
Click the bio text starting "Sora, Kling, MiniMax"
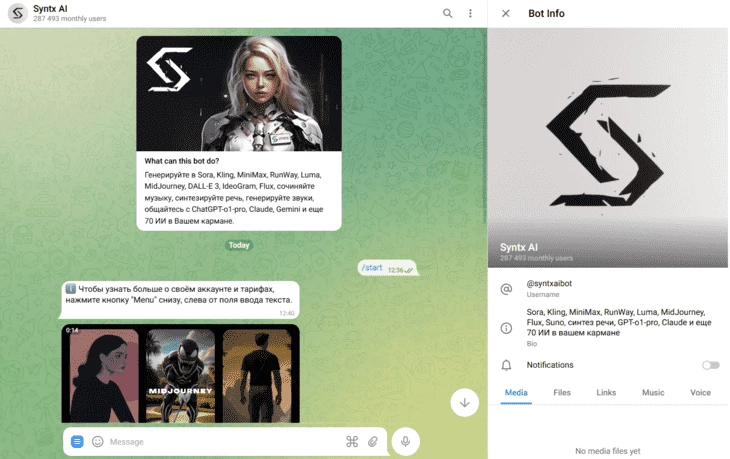619,322
